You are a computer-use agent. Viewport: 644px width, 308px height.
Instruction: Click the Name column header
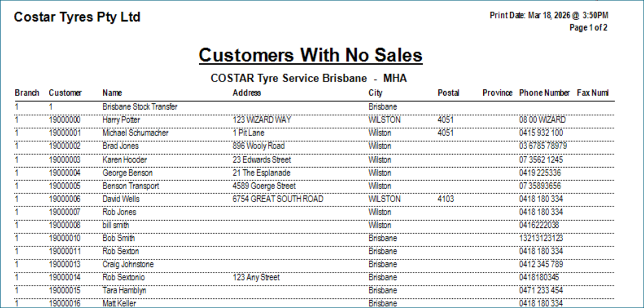point(112,93)
